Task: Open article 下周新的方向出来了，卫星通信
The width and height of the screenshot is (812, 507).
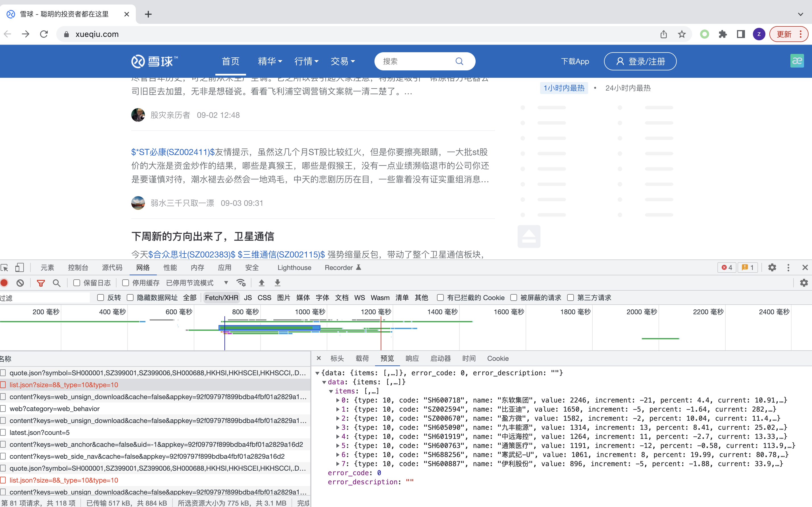Action: (x=203, y=237)
